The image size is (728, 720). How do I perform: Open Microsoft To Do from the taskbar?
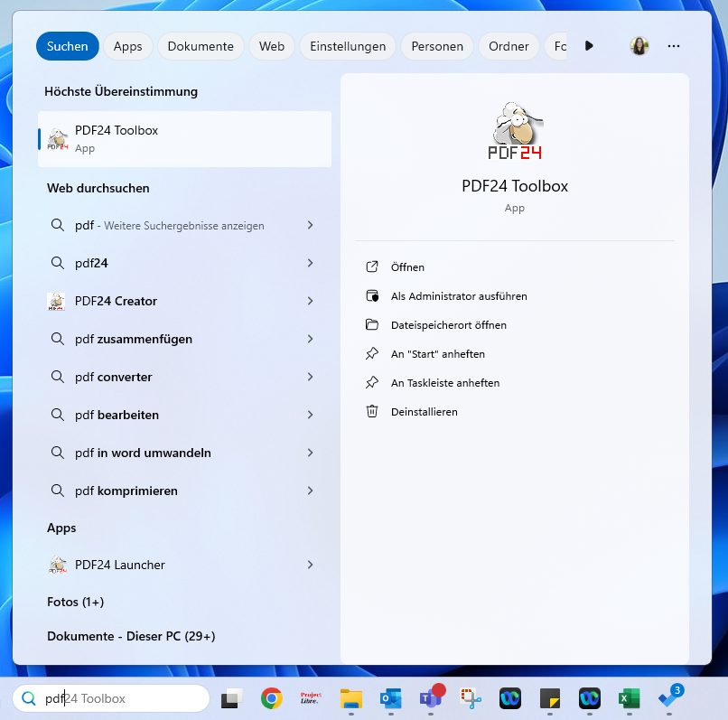[670, 697]
